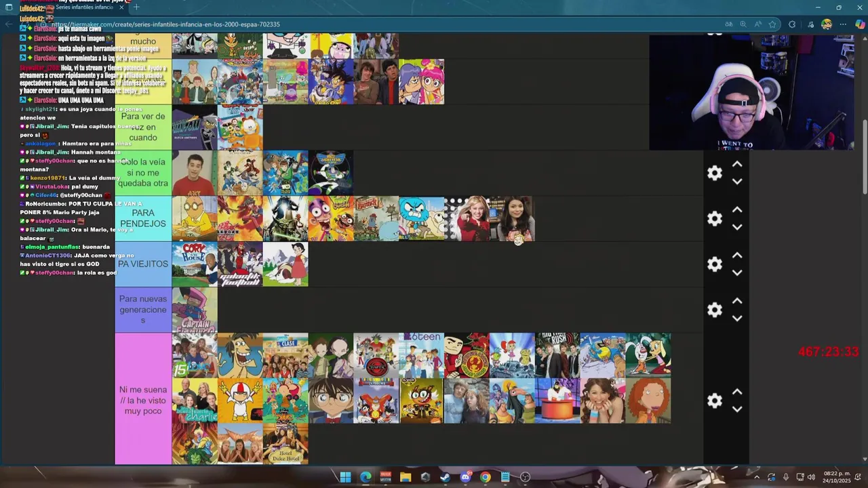The height and width of the screenshot is (488, 868).
Task: Move Para nuevas generaciones tier up
Action: [737, 301]
